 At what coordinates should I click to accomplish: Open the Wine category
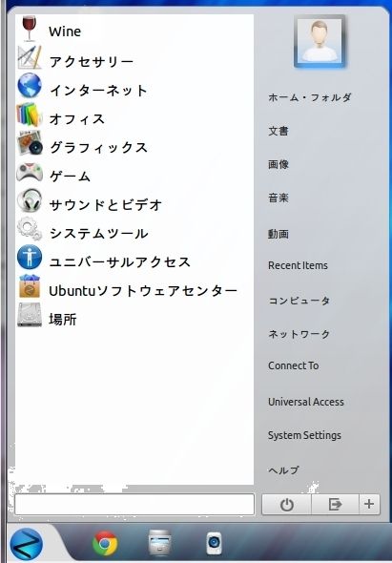[65, 31]
